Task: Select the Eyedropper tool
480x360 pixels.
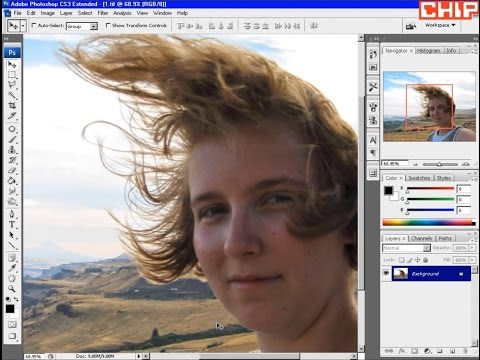Action: tap(12, 268)
